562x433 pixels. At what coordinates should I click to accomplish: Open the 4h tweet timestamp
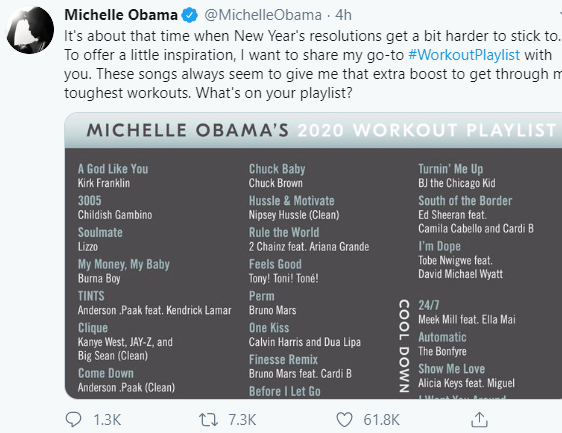[x=343, y=15]
